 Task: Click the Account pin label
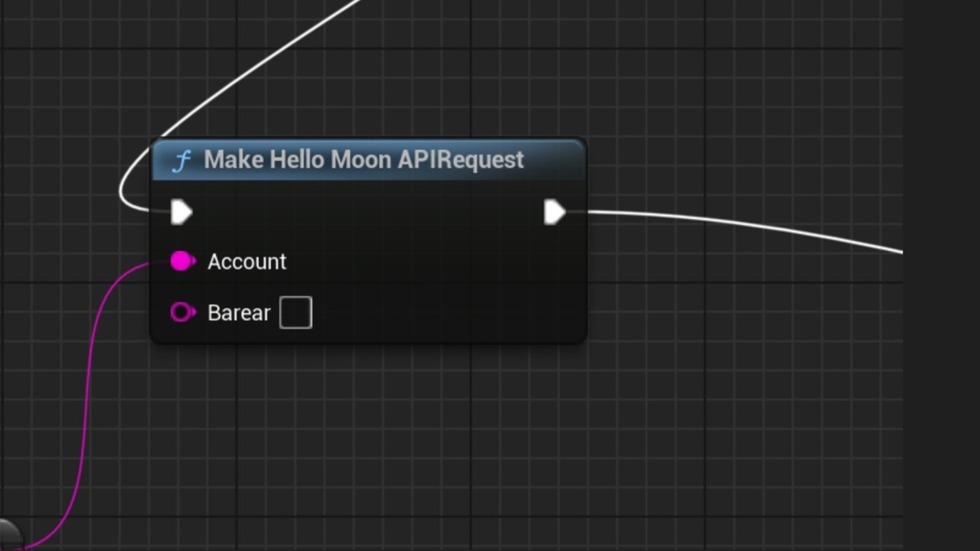[247, 262]
